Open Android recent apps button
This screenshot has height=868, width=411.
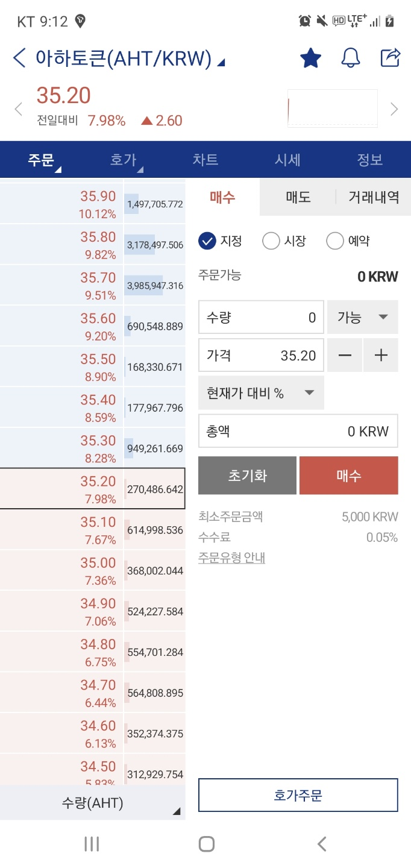pos(92,844)
